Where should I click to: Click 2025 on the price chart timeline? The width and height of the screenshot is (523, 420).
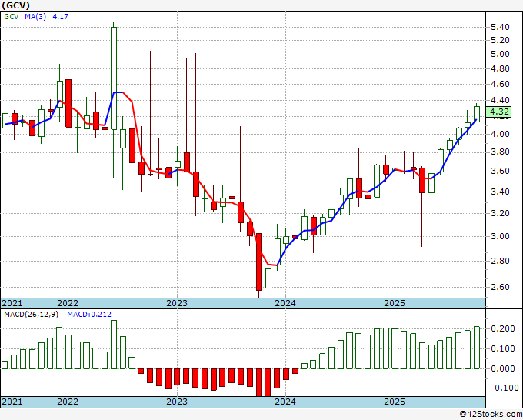[395, 303]
